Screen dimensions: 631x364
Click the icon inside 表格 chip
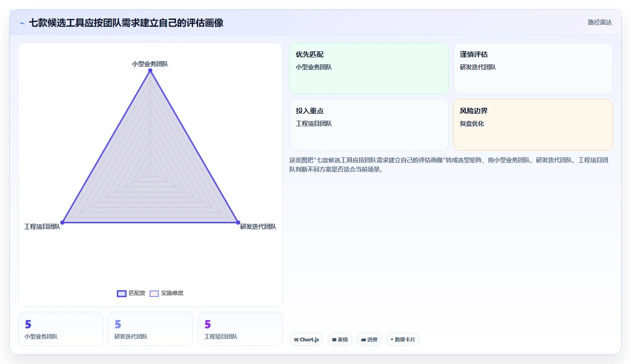pos(334,339)
